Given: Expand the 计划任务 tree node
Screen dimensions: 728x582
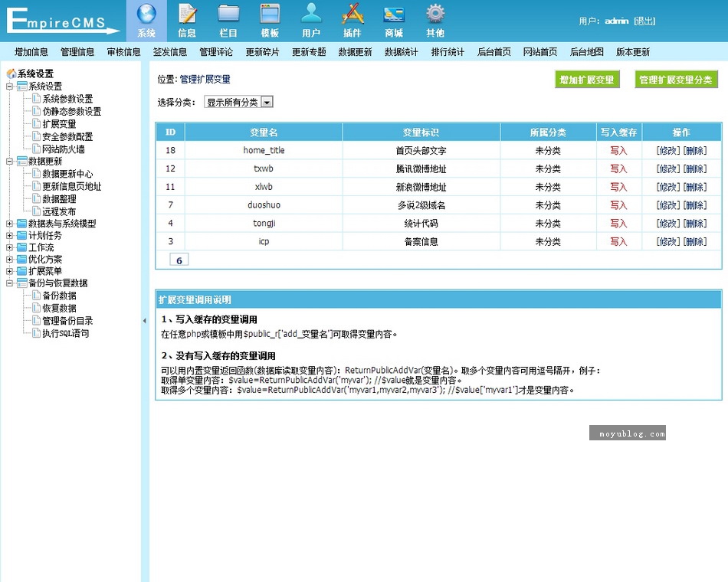Looking at the screenshot, I should pos(9,235).
